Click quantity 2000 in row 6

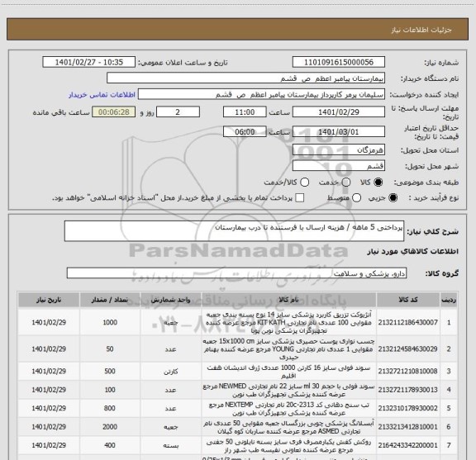point(110,427)
